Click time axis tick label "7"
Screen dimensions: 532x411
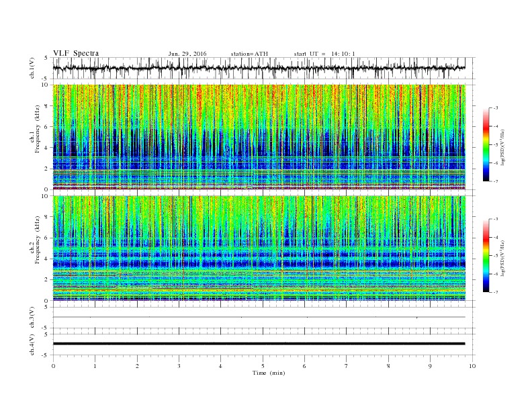pyautogui.click(x=347, y=366)
